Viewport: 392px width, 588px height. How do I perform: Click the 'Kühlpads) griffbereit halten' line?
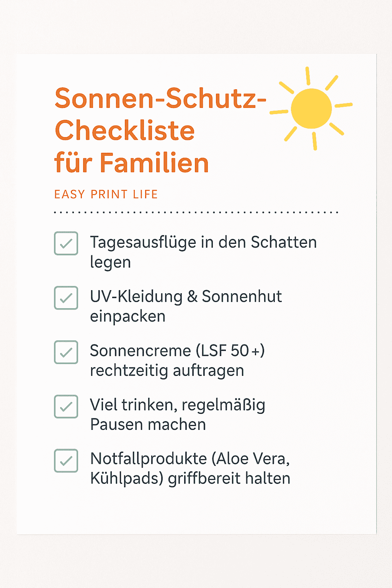click(190, 479)
